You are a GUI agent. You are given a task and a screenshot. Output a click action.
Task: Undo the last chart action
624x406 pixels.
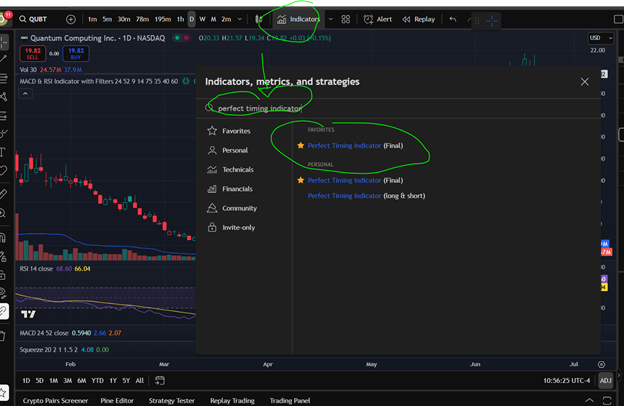(x=453, y=19)
